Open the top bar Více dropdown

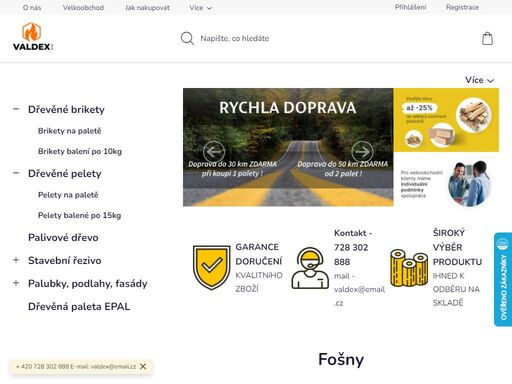(x=200, y=7)
